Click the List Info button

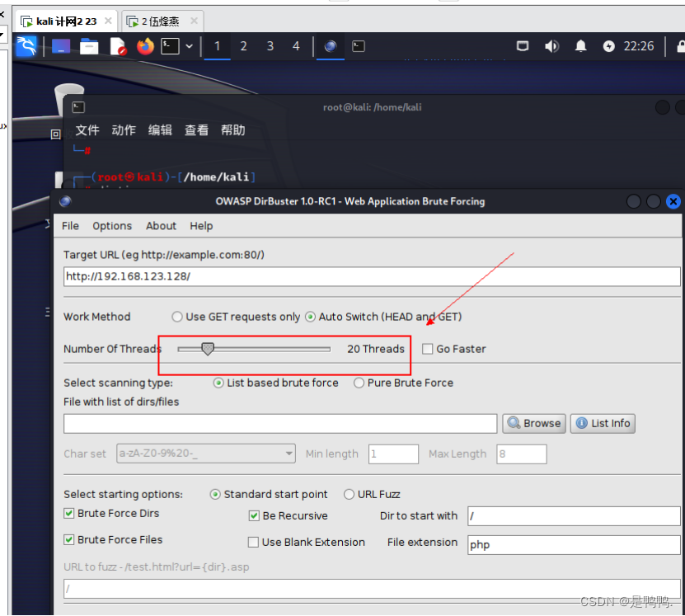603,423
